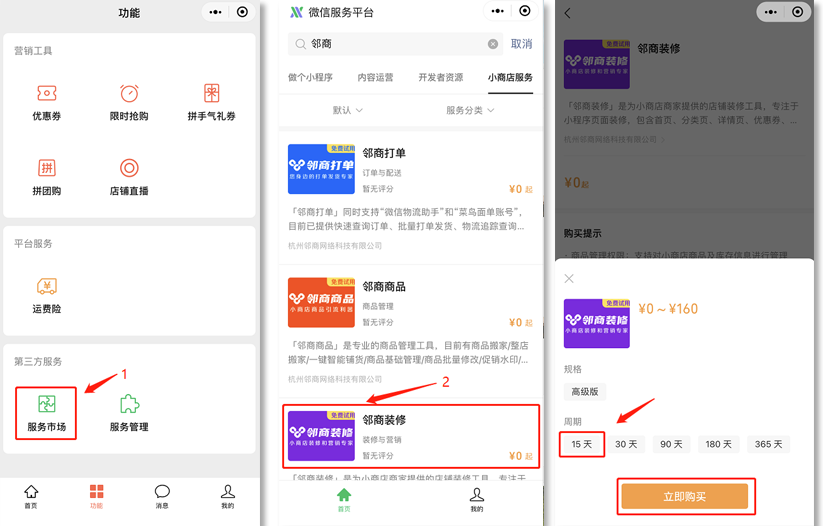
Task: Switch to 开发者资源 tab
Action: coord(441,78)
